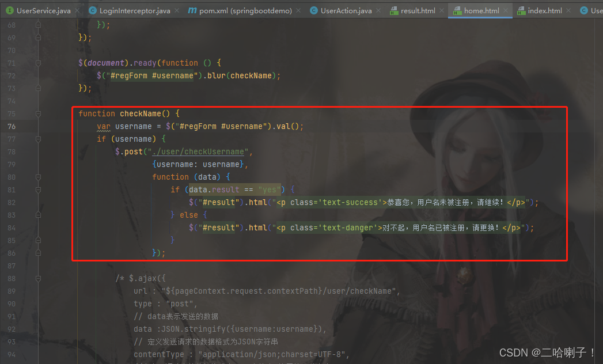Close the LoginInterceptor.java tab

tap(177, 11)
